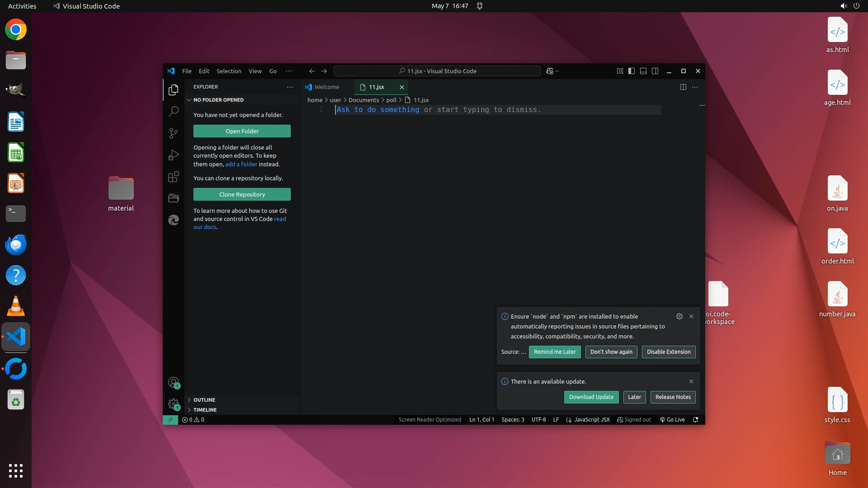Open the Search view in activity bar
Screen dimensions: 868x488
174,111
